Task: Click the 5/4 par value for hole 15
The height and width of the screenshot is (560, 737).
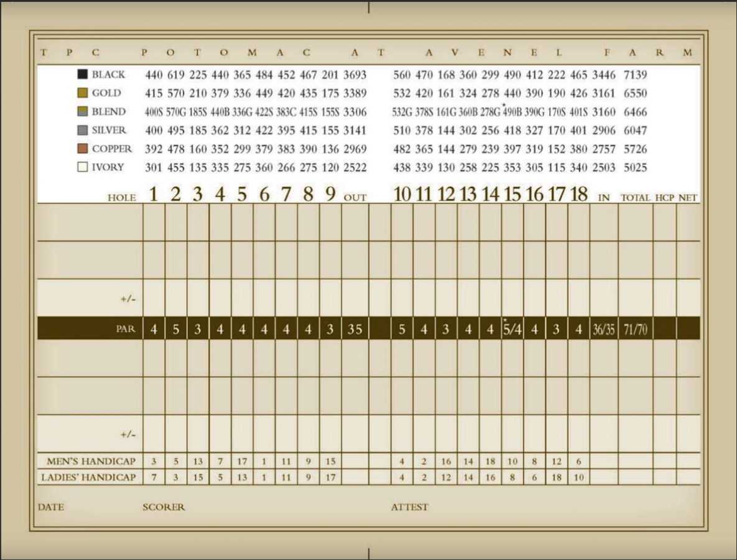Action: [x=512, y=329]
